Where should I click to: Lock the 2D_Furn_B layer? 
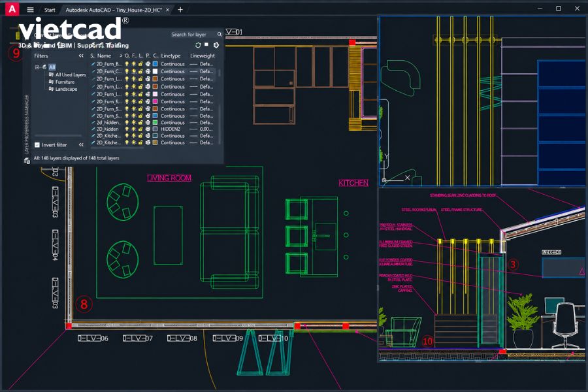(140, 64)
